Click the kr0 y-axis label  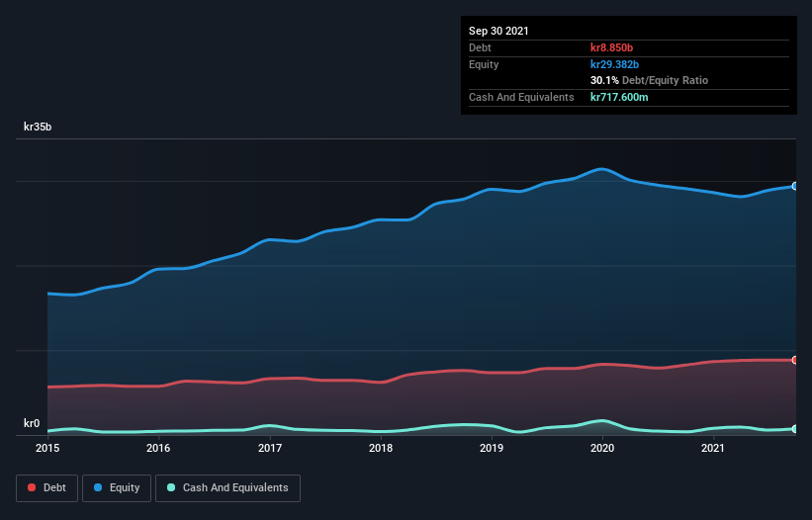(x=32, y=423)
